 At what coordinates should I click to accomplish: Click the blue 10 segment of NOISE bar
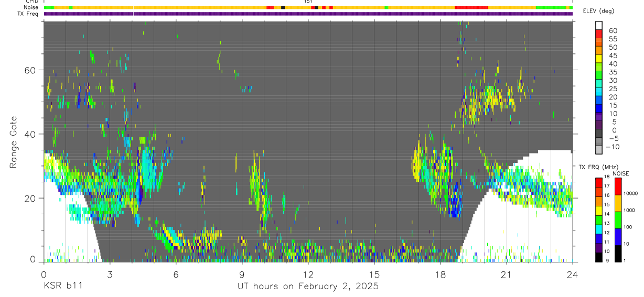coord(618,237)
